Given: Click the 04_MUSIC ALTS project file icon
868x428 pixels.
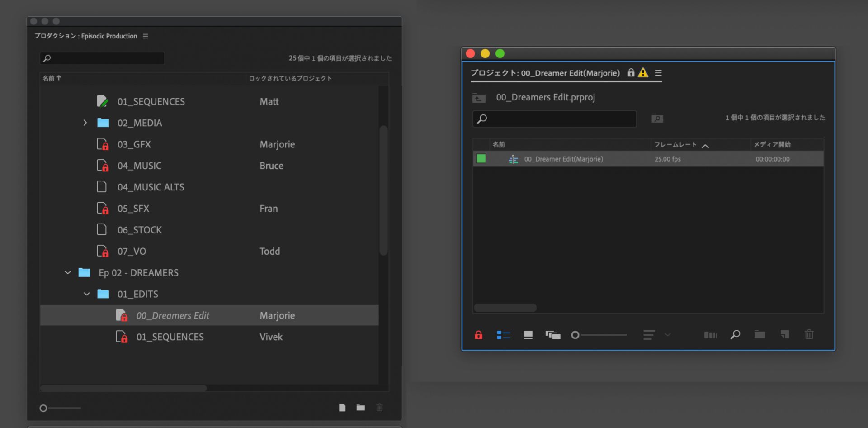Looking at the screenshot, I should pyautogui.click(x=102, y=187).
